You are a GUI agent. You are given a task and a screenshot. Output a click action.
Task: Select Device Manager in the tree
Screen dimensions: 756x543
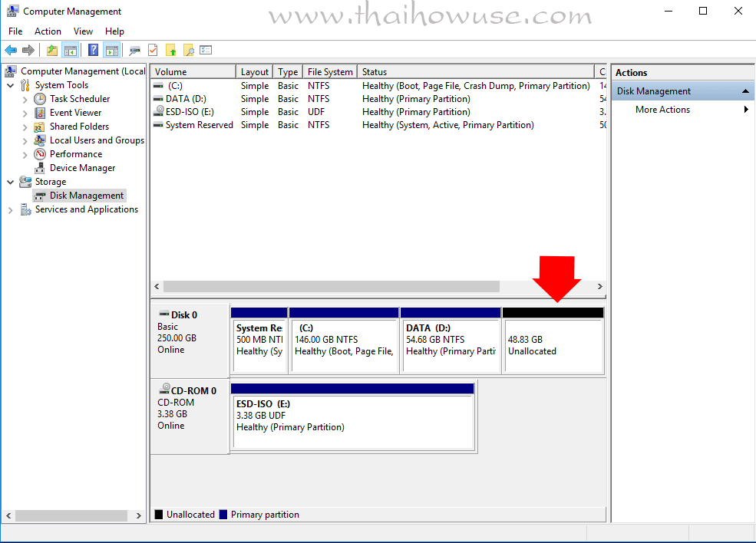coord(82,168)
